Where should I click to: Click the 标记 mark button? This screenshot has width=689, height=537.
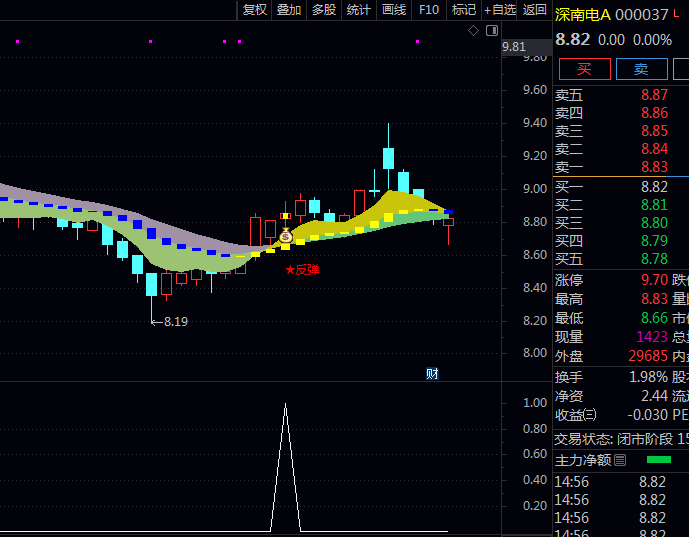(x=463, y=10)
